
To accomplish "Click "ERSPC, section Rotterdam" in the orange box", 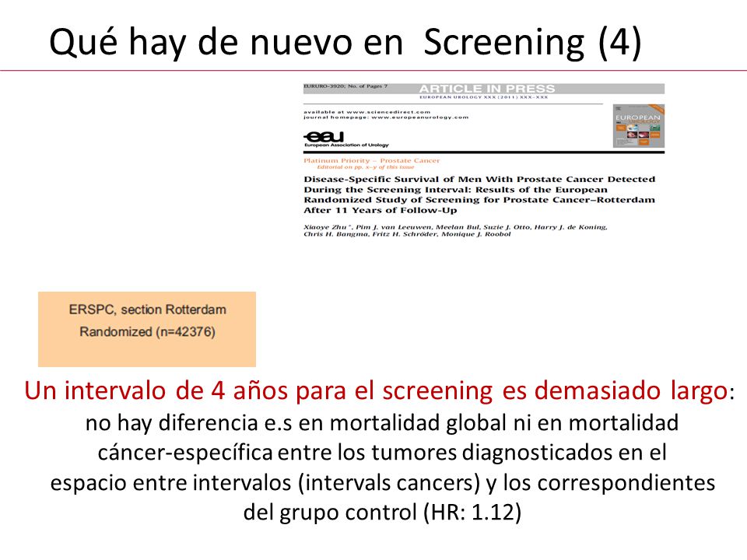I will click(147, 310).
